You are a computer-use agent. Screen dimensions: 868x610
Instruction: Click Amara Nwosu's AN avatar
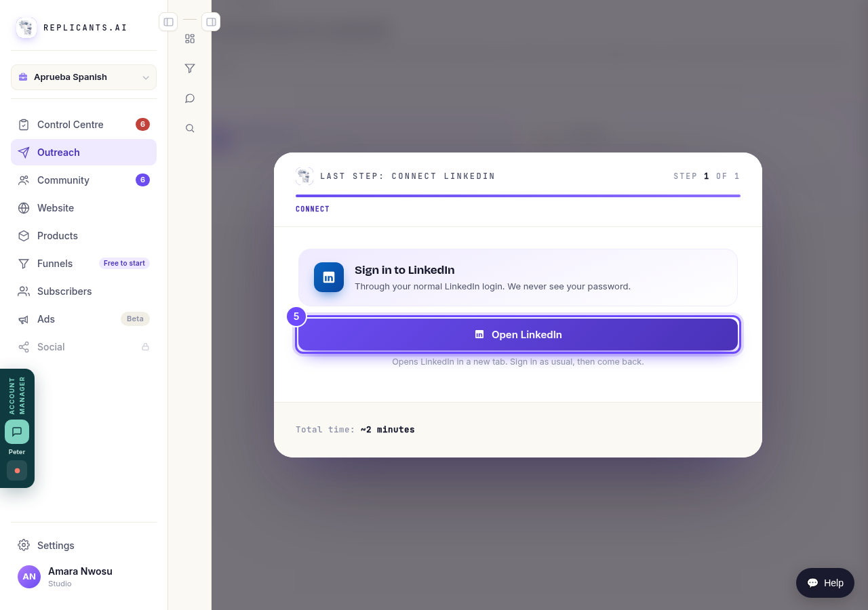click(29, 577)
